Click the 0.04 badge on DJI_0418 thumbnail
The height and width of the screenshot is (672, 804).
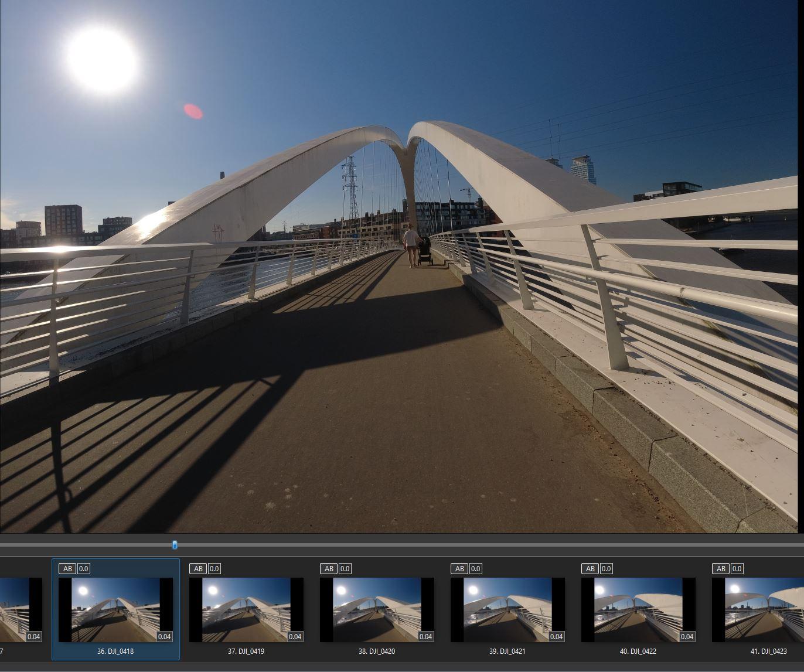pyautogui.click(x=165, y=636)
